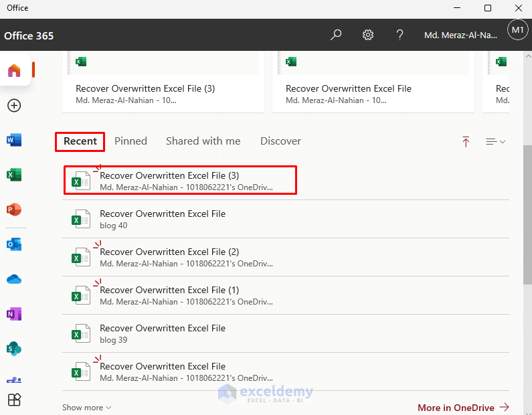This screenshot has height=415, width=532.
Task: Open OneDrive cloud icon in sidebar
Action: 14,279
